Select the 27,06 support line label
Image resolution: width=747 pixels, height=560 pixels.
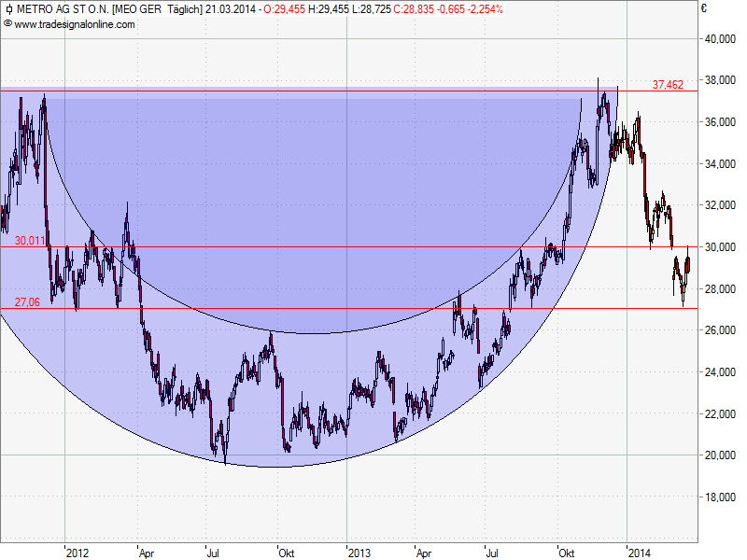click(x=27, y=301)
